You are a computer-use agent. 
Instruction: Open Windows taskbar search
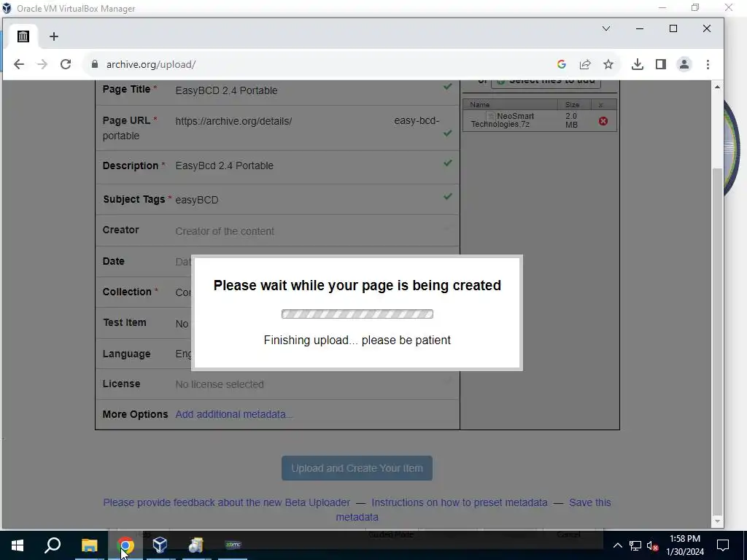(x=53, y=545)
